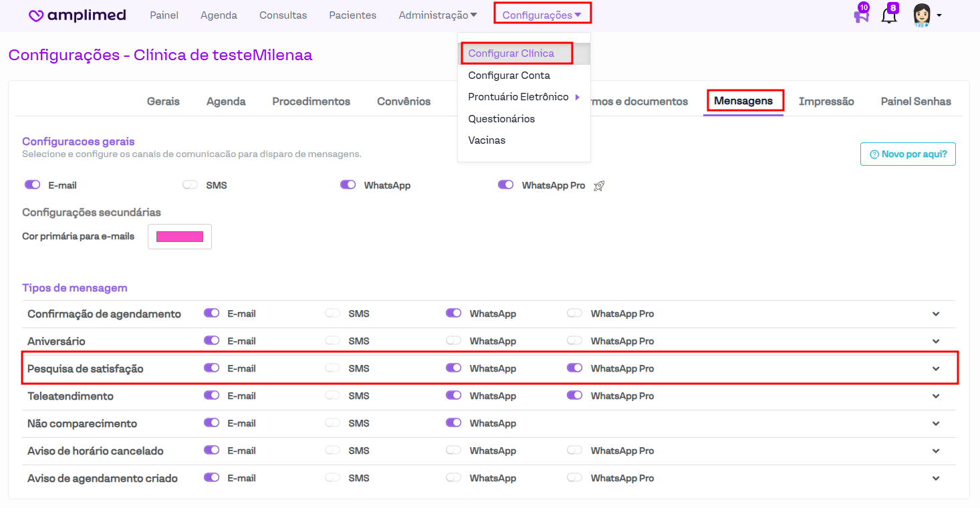
Task: Enable the general SMS channel switch
Action: (x=190, y=185)
